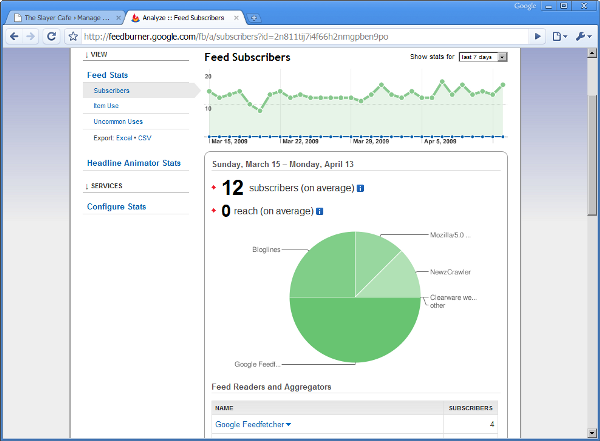600x441 pixels.
Task: Open a new tab with plus button
Action: [253, 18]
